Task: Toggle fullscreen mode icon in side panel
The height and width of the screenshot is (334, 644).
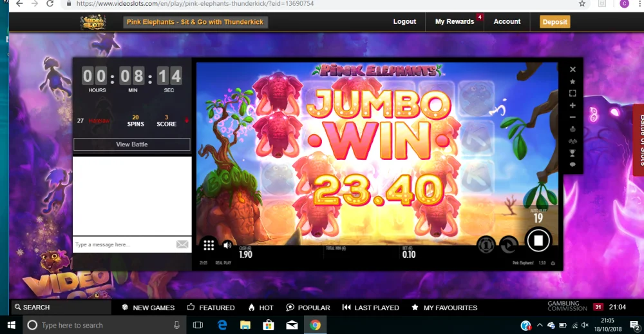Action: click(573, 93)
